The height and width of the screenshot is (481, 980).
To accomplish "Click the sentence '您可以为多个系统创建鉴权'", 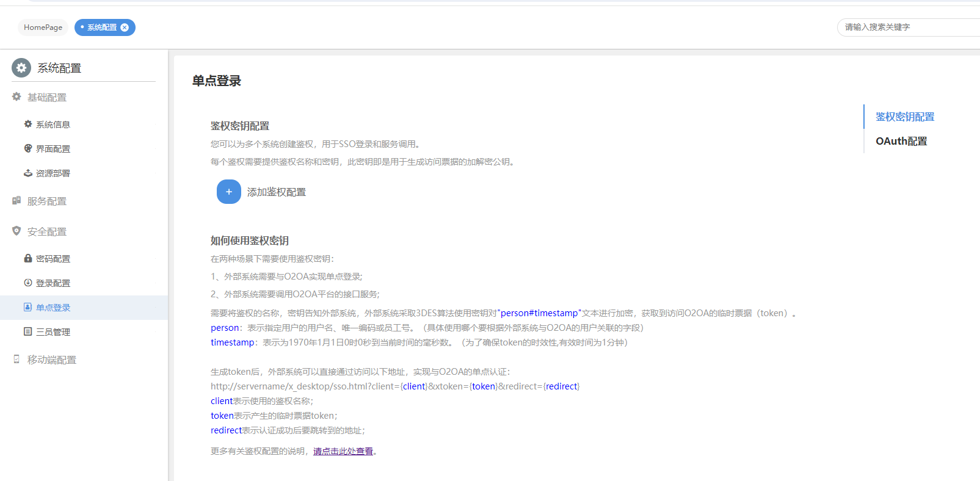I will pos(316,144).
